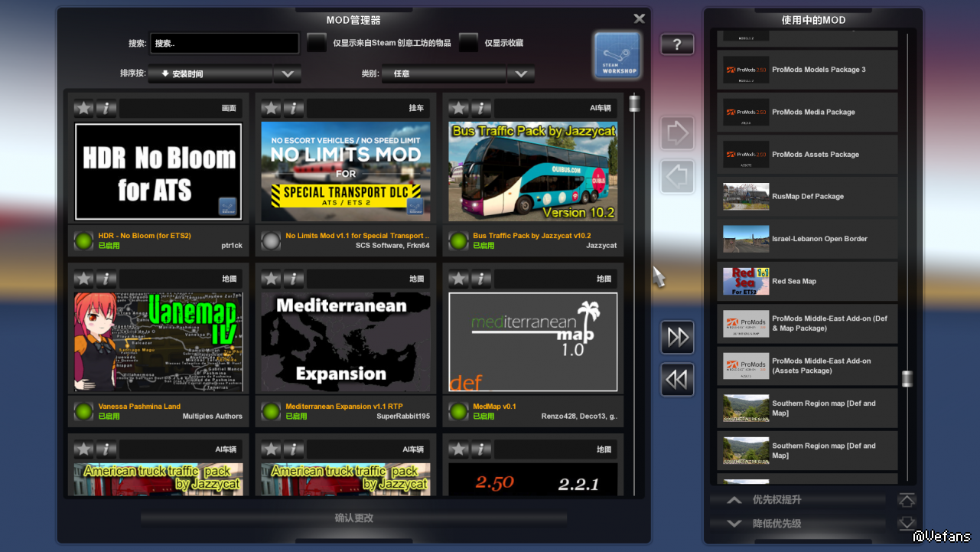Click "Mediterranean Expansion v1.1 RTP" title

click(x=344, y=407)
